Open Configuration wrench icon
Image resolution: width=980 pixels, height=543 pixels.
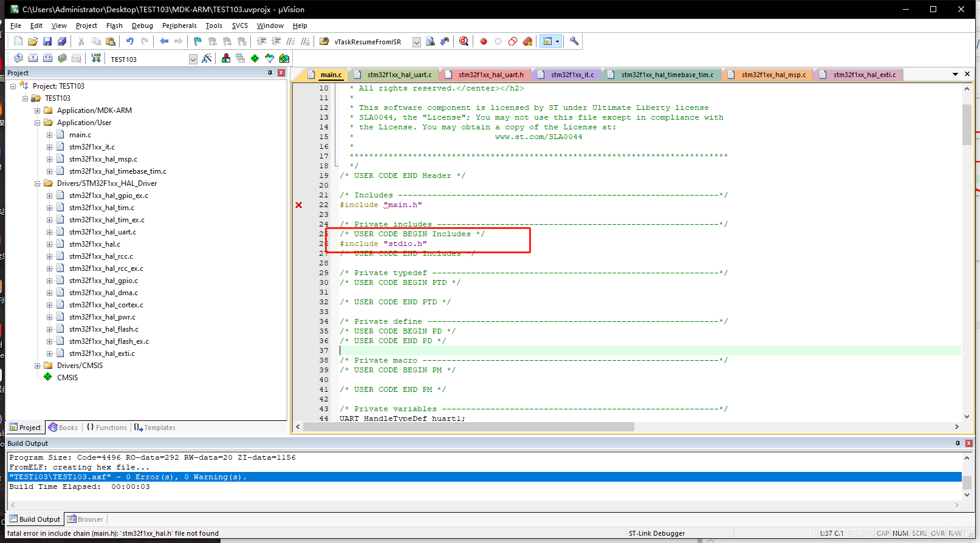(574, 41)
